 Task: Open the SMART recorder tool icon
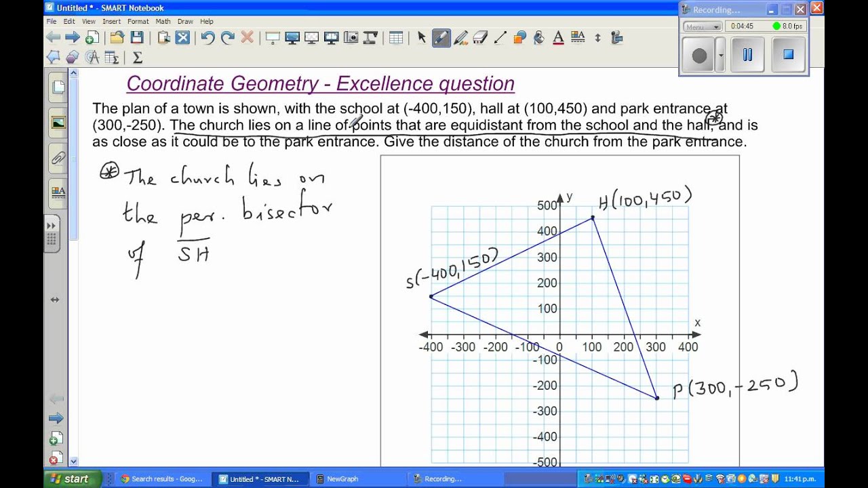(x=617, y=37)
